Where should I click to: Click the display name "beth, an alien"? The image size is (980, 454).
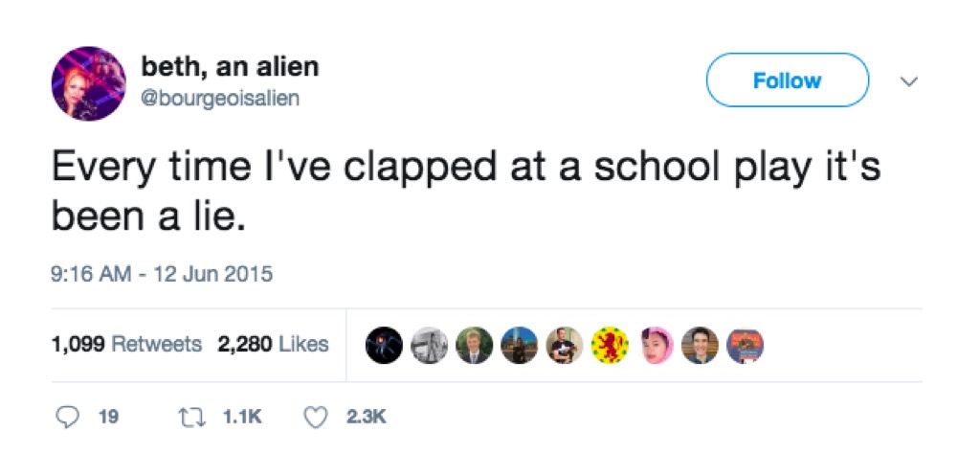pyautogui.click(x=230, y=67)
